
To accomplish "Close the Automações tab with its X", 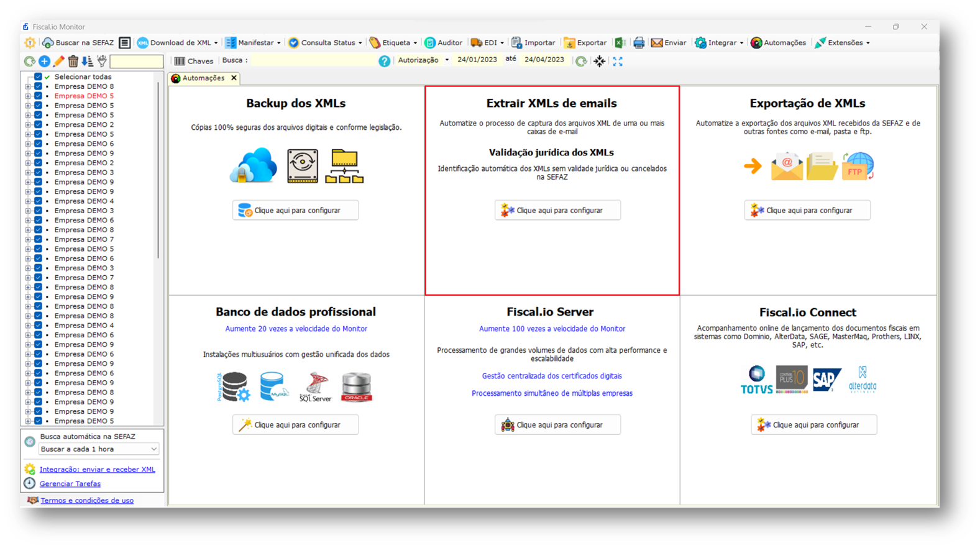I will click(234, 78).
